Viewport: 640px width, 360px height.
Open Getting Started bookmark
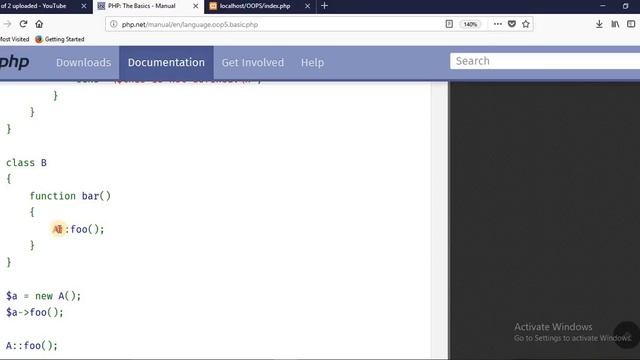[60, 39]
